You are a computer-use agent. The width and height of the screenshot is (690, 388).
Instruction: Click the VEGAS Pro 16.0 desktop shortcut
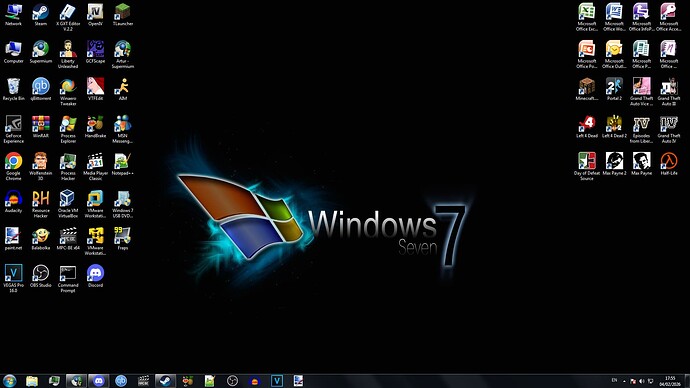pos(13,279)
